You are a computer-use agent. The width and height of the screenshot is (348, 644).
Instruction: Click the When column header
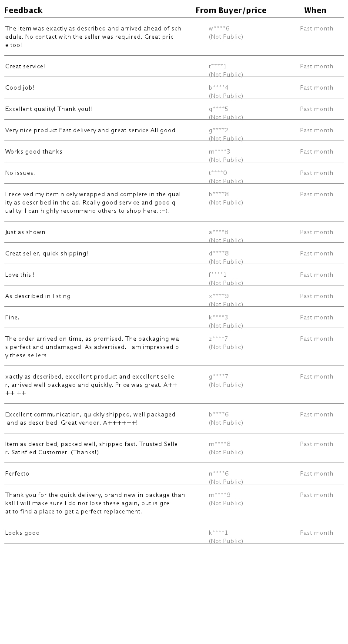315,10
